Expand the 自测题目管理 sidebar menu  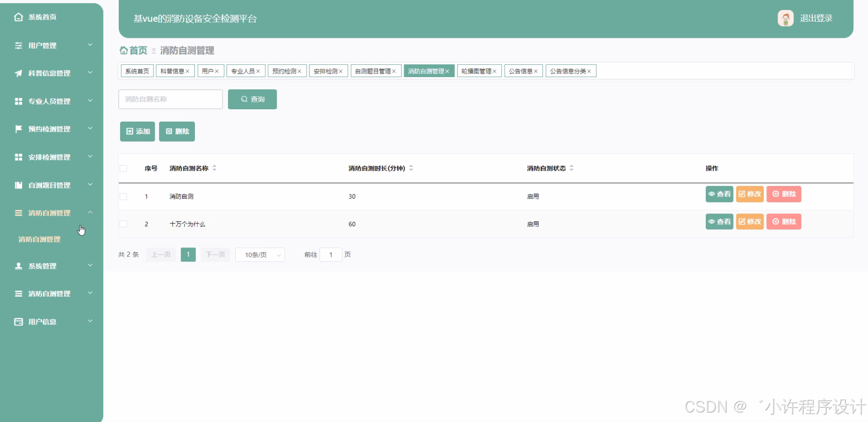click(52, 185)
